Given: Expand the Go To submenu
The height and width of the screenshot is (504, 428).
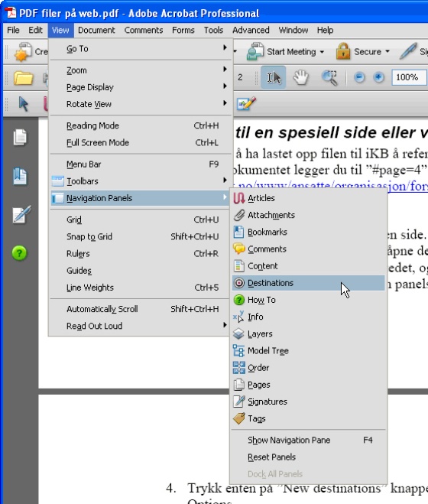Looking at the screenshot, I should point(141,49).
